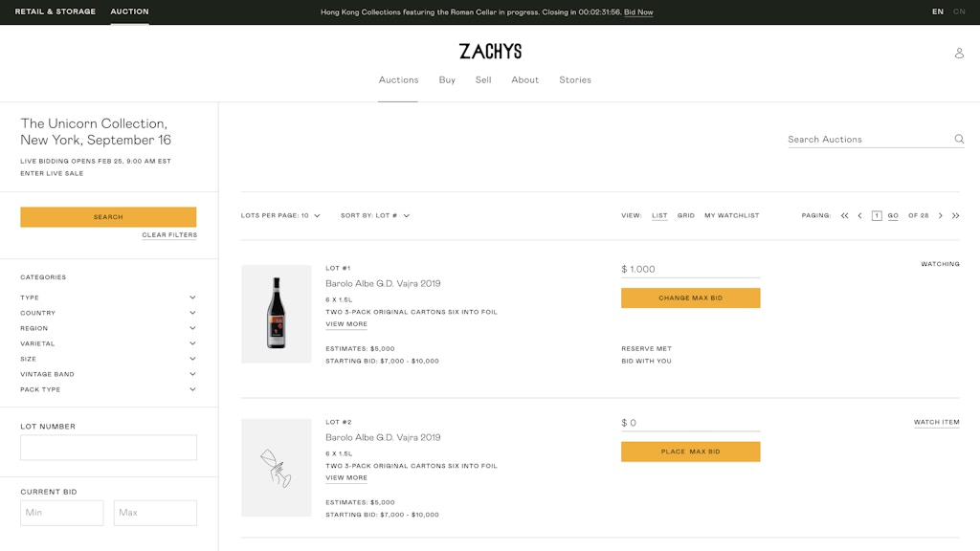Switch to Grid view
The image size is (980, 551).
pos(685,215)
